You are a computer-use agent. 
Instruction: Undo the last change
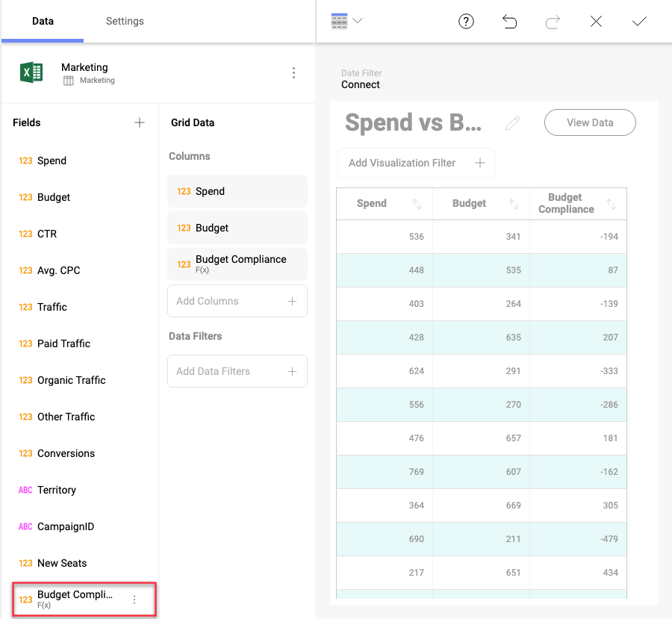pos(509,21)
